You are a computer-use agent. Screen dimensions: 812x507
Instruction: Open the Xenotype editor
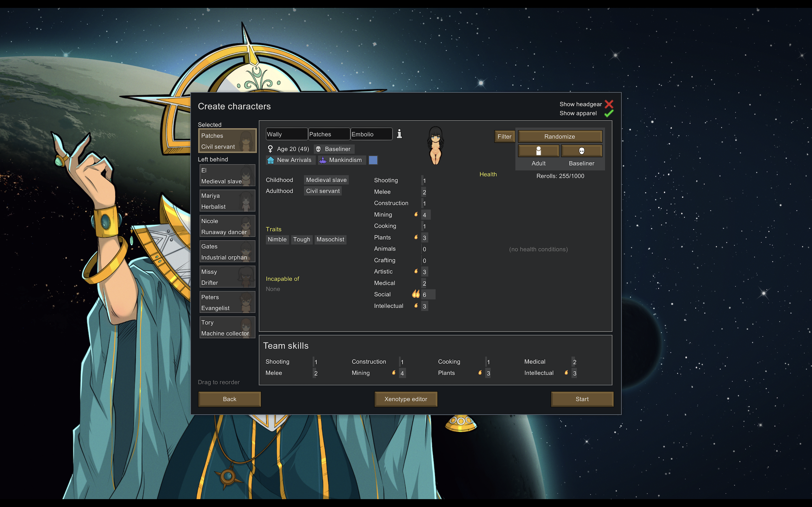tap(406, 399)
